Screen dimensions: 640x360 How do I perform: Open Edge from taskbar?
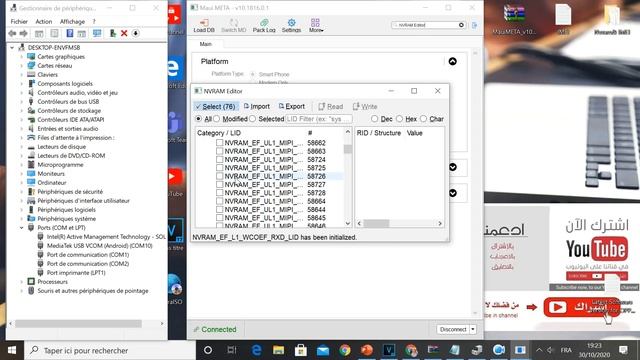tap(256, 350)
